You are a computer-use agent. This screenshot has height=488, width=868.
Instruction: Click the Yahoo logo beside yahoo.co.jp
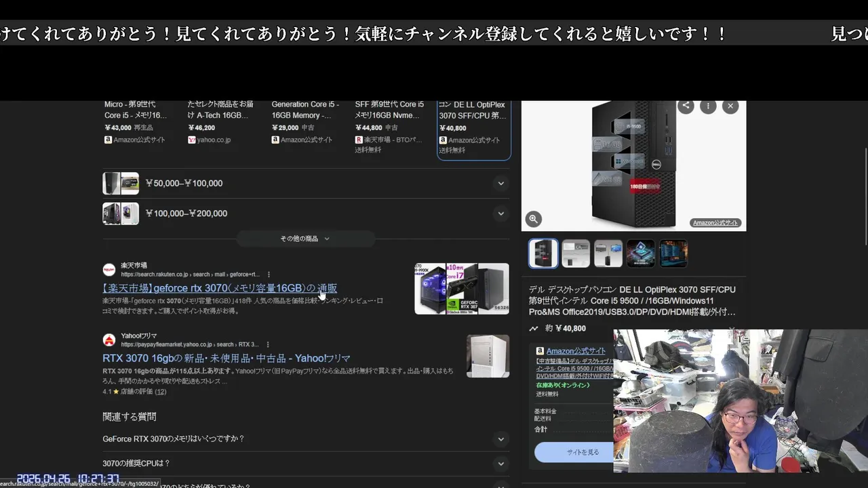[x=191, y=140]
